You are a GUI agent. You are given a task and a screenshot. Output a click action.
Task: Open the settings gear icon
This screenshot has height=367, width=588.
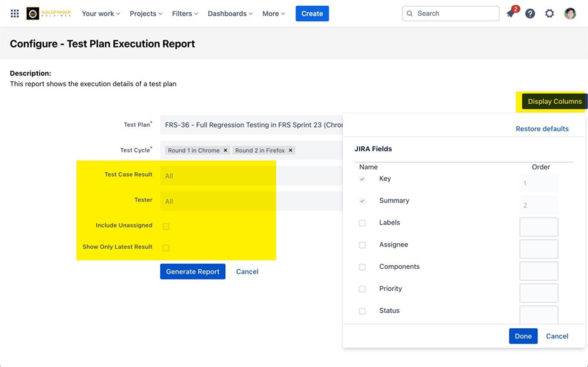coord(549,14)
